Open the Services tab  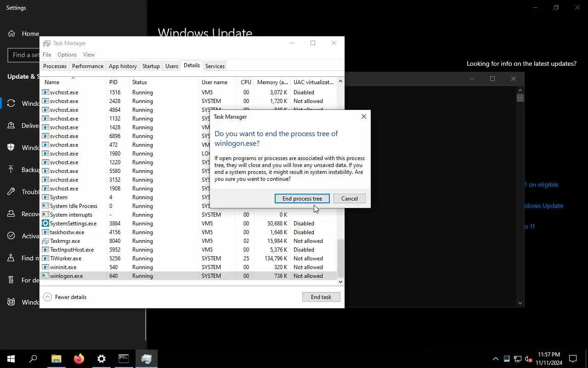pos(215,66)
